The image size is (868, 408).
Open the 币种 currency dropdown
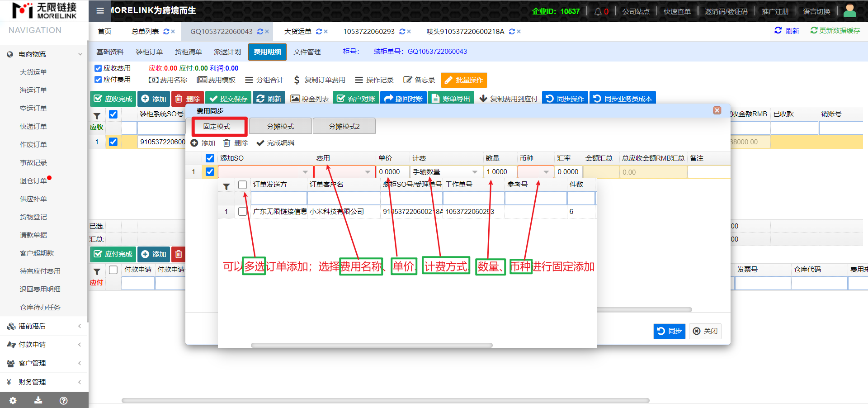tap(546, 172)
